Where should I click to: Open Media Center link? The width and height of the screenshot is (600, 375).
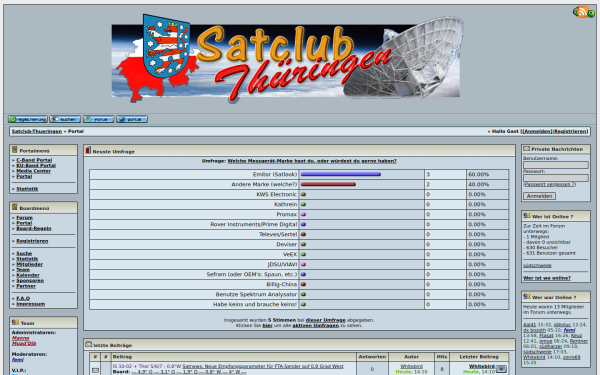pyautogui.click(x=33, y=171)
